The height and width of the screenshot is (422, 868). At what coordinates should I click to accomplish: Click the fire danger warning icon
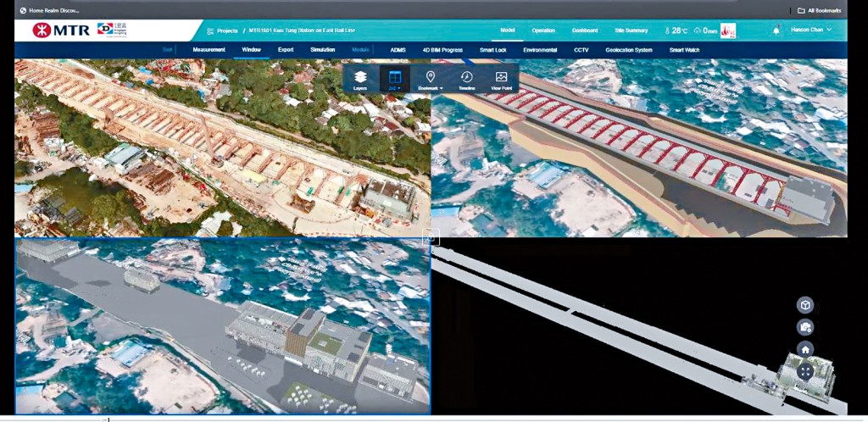[x=728, y=31]
